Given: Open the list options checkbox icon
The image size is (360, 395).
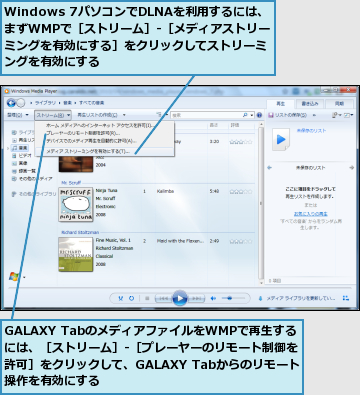Looking at the screenshot, I should (x=347, y=115).
